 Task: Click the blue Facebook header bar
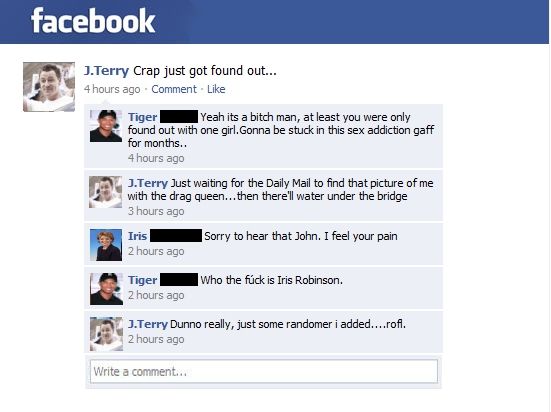coord(274,22)
